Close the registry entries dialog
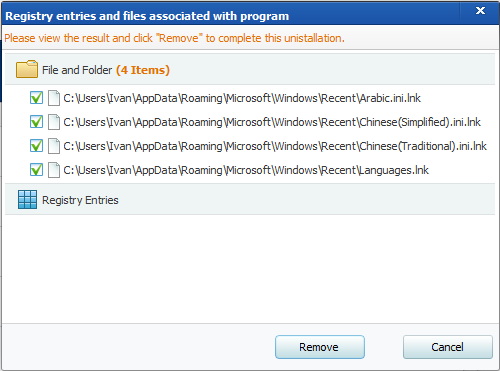 coord(480,11)
